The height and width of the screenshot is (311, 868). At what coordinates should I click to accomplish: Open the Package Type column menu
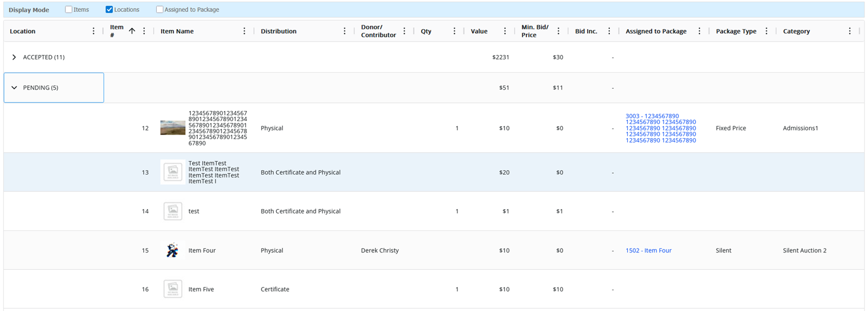(766, 32)
